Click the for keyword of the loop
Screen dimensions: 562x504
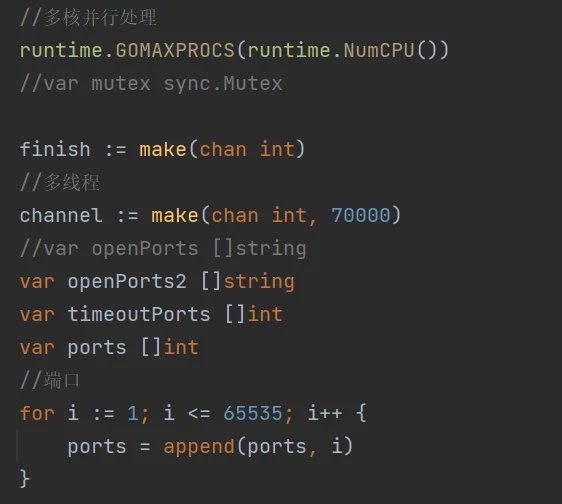37,413
